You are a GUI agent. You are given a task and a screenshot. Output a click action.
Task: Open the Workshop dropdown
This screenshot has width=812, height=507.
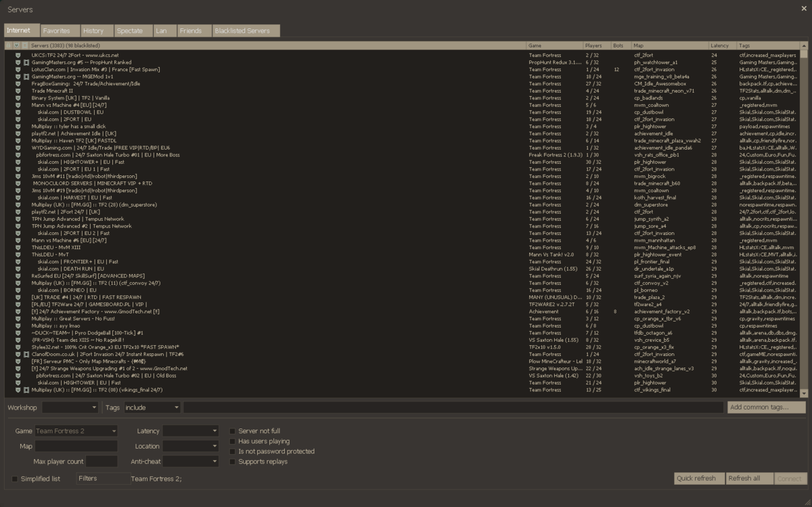[70, 407]
